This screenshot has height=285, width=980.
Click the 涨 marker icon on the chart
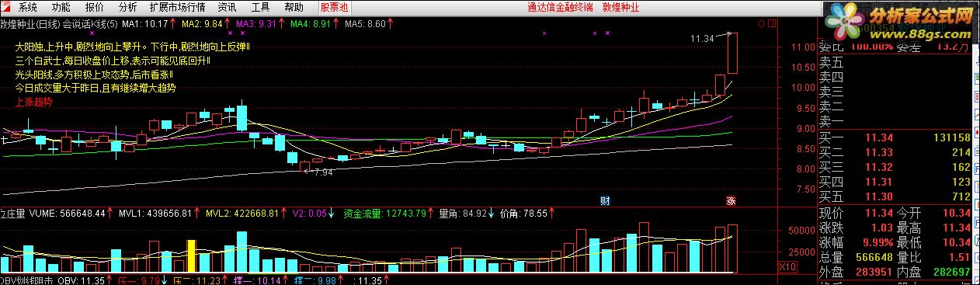click(731, 200)
